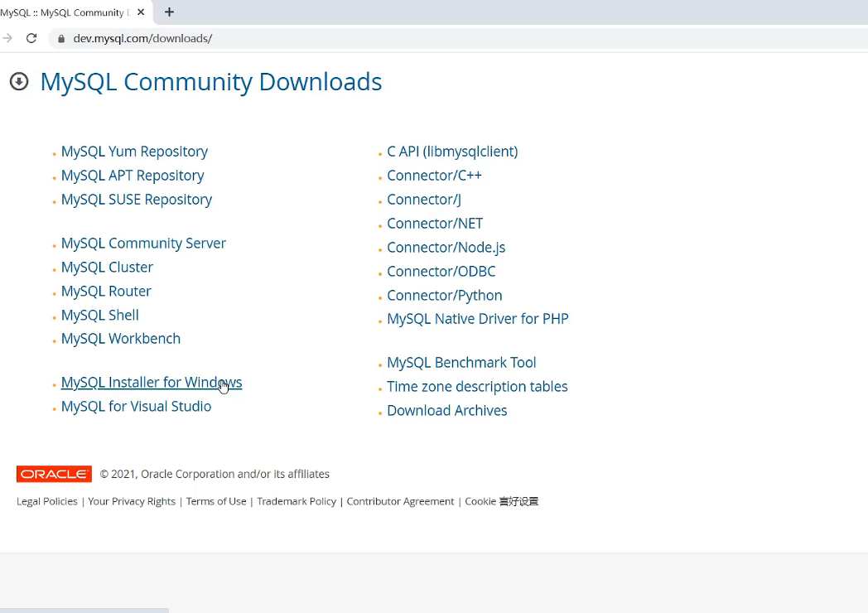Open MySQL Community Downloads heading link
The height and width of the screenshot is (613, 868).
[211, 82]
